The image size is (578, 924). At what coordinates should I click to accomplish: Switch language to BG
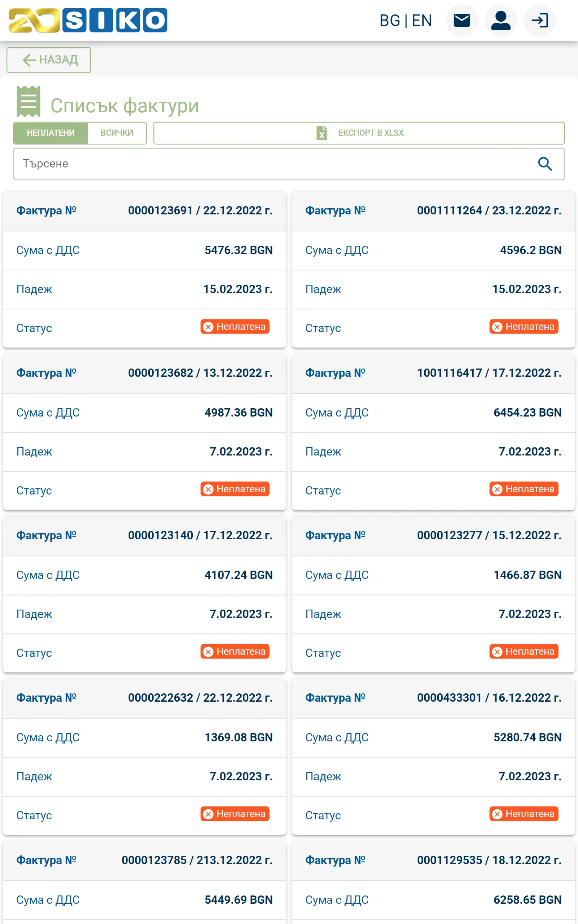(x=390, y=20)
